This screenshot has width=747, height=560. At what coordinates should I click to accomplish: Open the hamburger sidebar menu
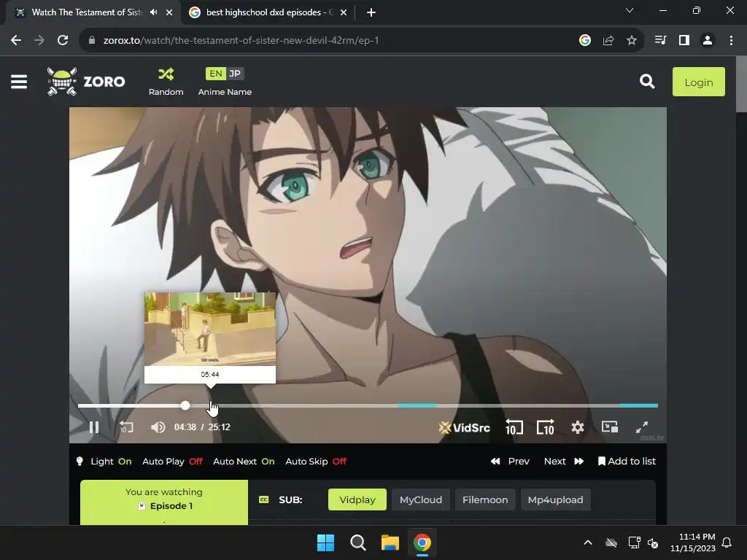coord(19,82)
